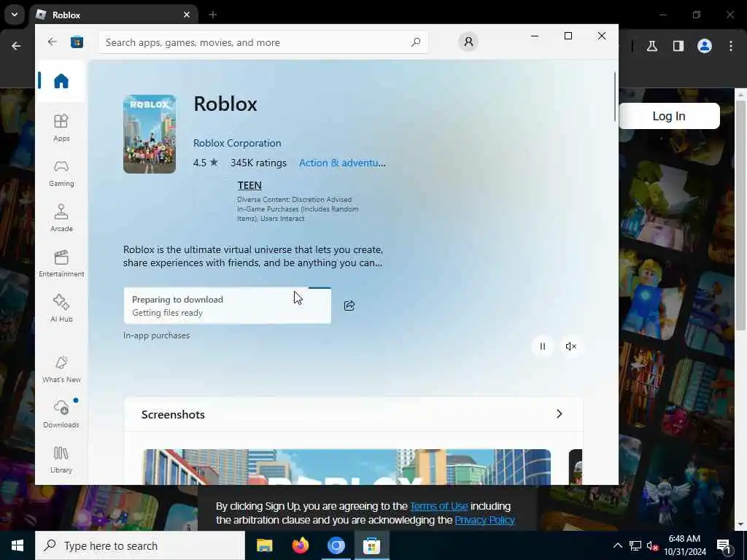Click the Microsoft Store logo icon
Screen dimensions: 747x560
77,42
